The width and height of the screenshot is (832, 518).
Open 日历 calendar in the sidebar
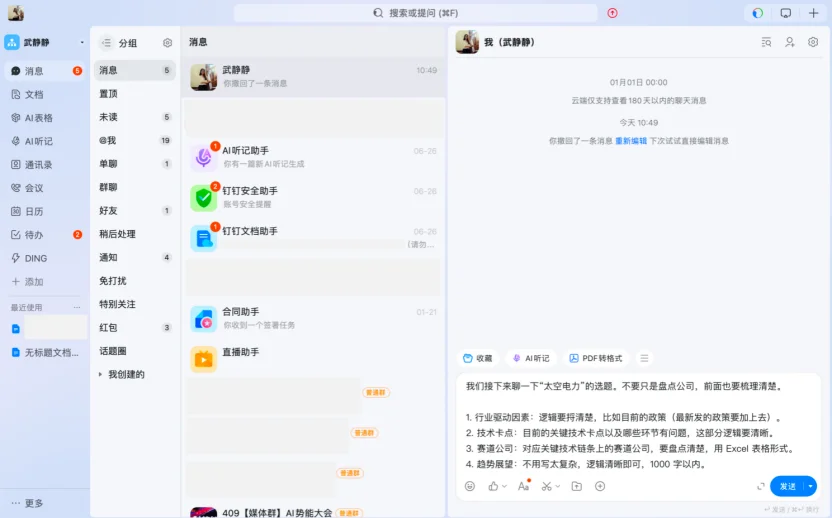(45, 211)
